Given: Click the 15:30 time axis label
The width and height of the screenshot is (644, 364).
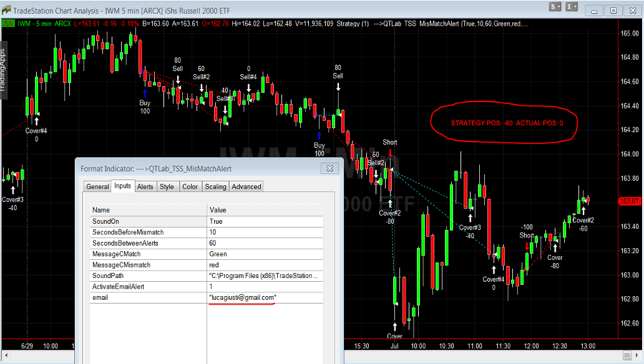Looking at the screenshot, I should pos(361,346).
